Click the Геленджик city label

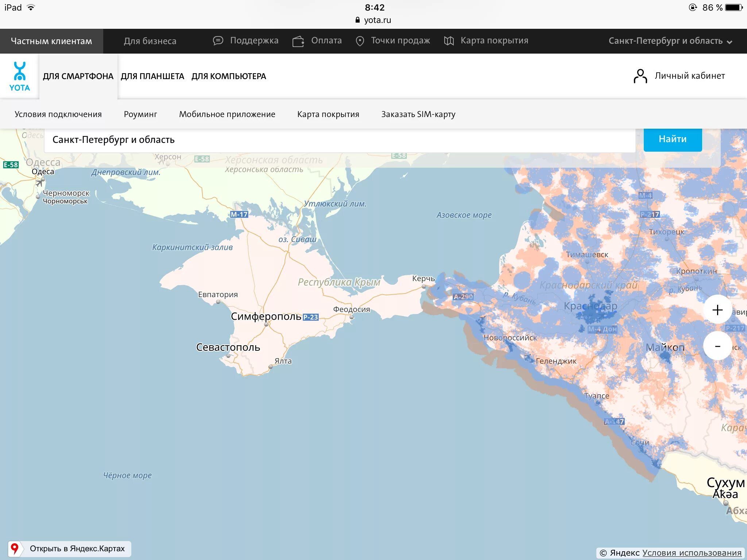556,361
